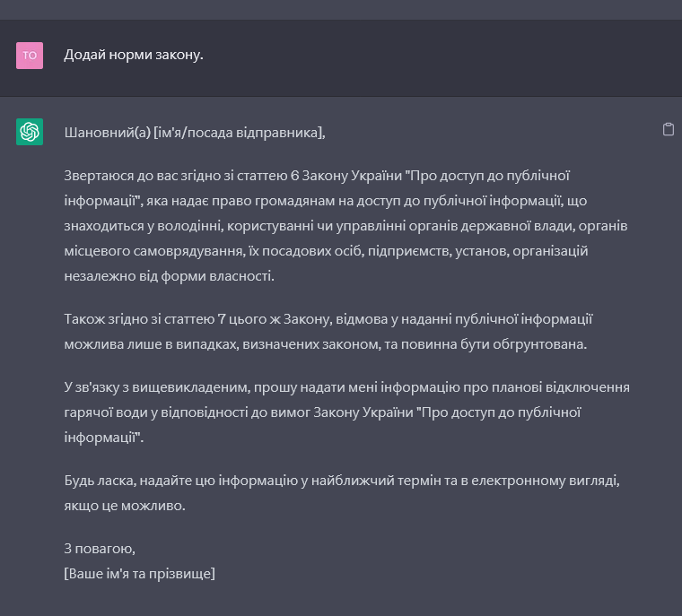Click the paragraph beginning 'У зв'язку з вищевикладеним'
The image size is (682, 616).
click(x=346, y=412)
